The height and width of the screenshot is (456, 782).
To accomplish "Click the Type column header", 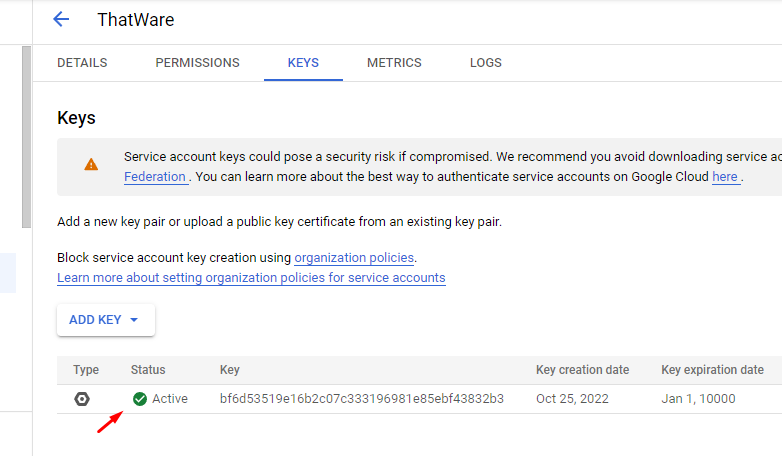I will (x=86, y=370).
